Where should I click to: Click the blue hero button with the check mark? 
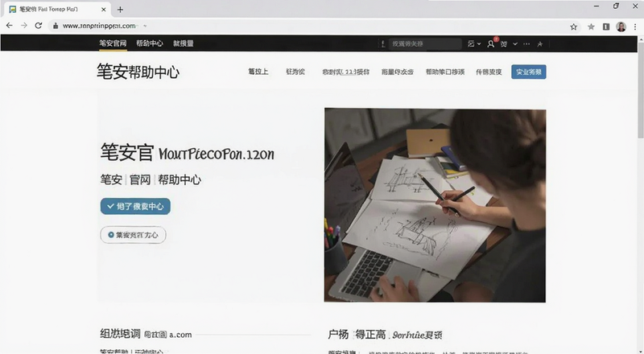point(135,206)
